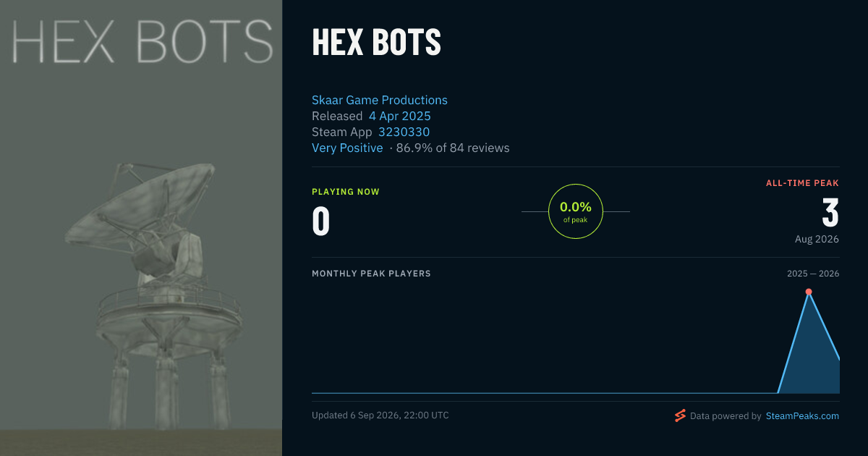
Task: Click the Playing Now count of 0
Action: click(x=321, y=221)
